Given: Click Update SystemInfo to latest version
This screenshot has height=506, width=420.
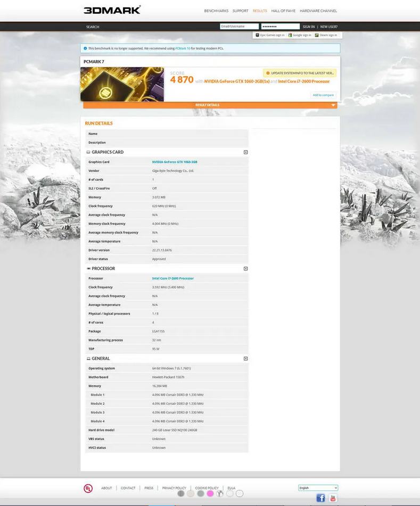Looking at the screenshot, I should (x=300, y=73).
